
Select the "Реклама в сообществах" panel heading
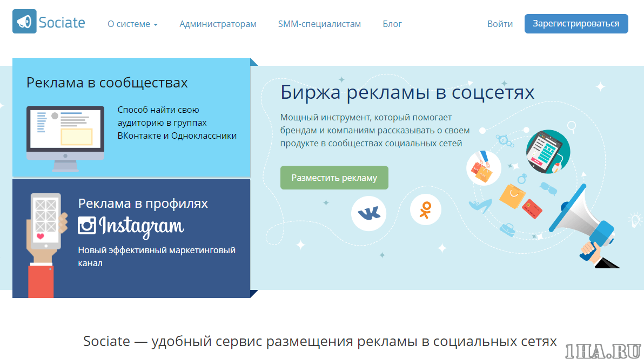107,83
